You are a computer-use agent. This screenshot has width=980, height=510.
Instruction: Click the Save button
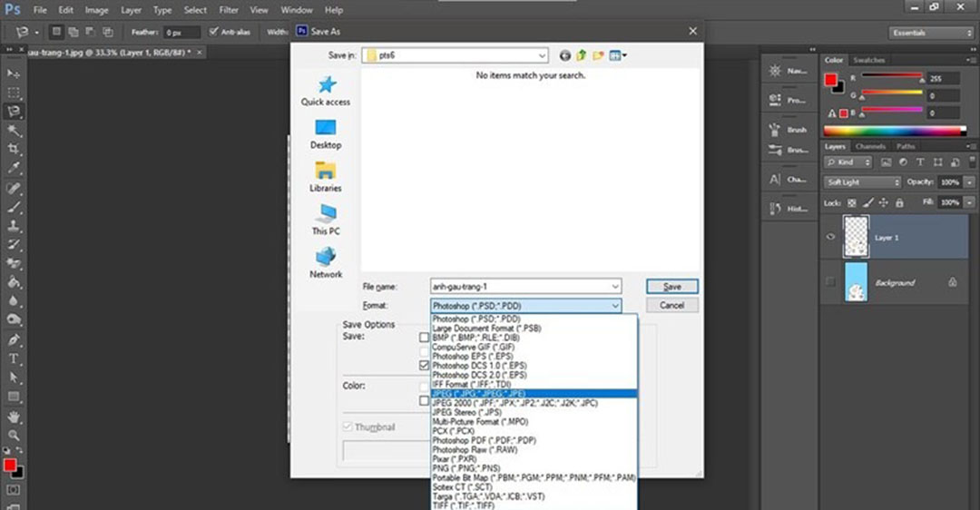(x=671, y=286)
